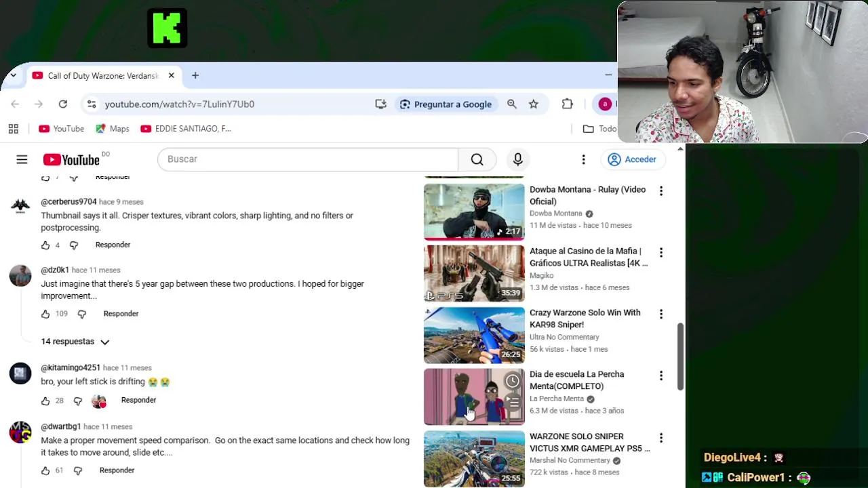
Task: Open Crazy Warzone KAR98 Sniper thumbnail
Action: 474,335
